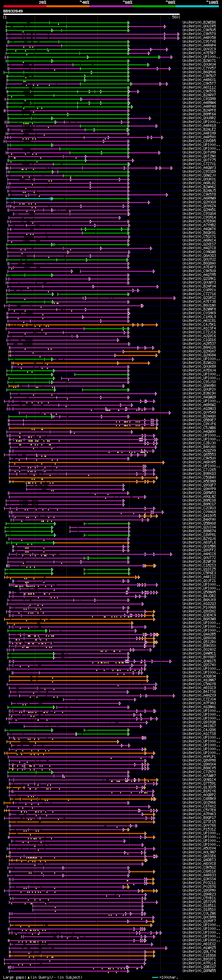The width and height of the screenshot is (222, 980).
Task: Select row label UniRef100_C7YV57
Action: tap(199, 68)
